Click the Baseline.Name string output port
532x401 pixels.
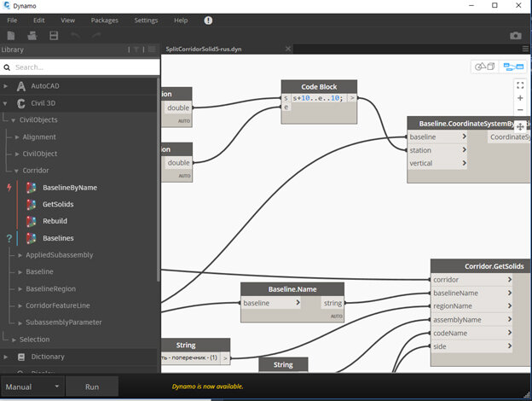click(332, 303)
